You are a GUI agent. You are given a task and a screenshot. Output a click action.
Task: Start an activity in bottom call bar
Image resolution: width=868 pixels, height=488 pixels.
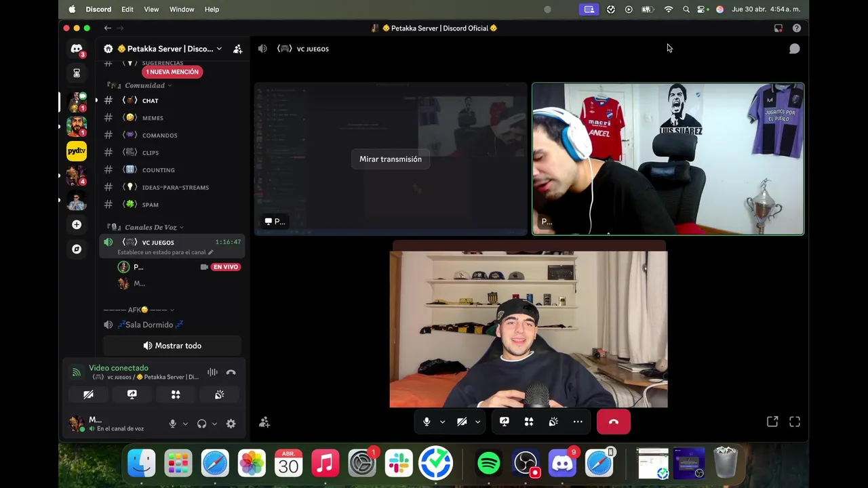pyautogui.click(x=529, y=422)
